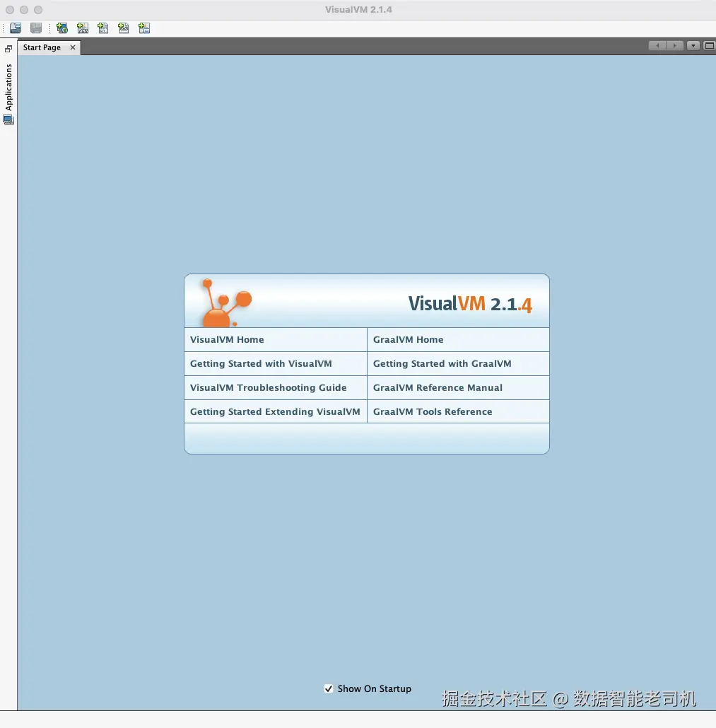Add VM coredump with the fourth plus icon
The image size is (716, 728).
(x=124, y=28)
